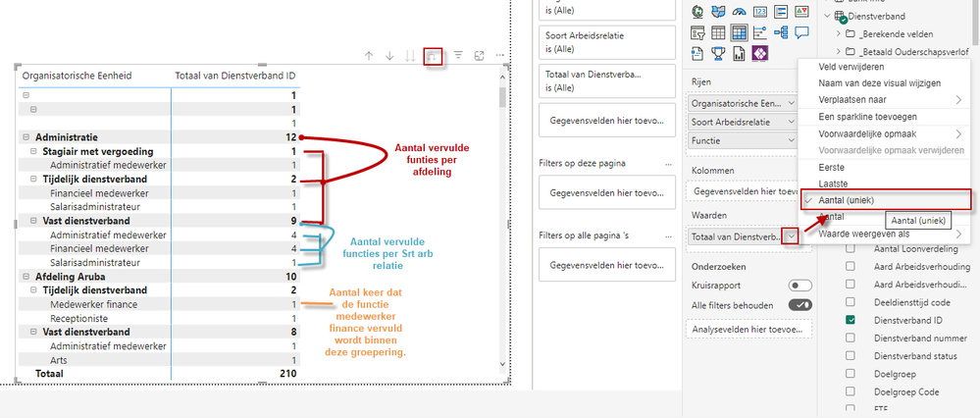980x418 pixels.
Task: Collapse Stagiair met vergoeding row
Action: click(x=33, y=151)
